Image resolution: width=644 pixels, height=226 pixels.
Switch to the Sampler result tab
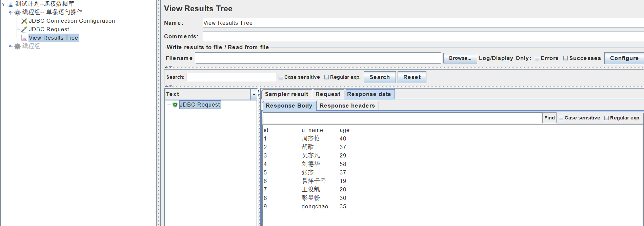(x=286, y=94)
